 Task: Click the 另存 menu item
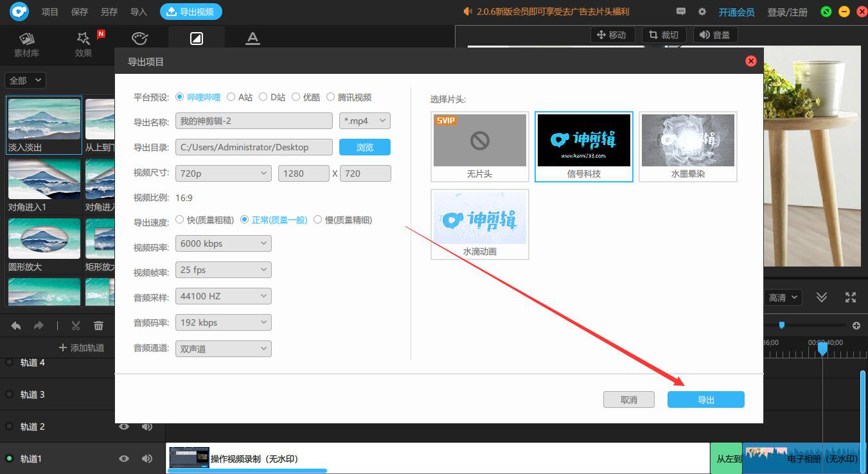coord(109,12)
